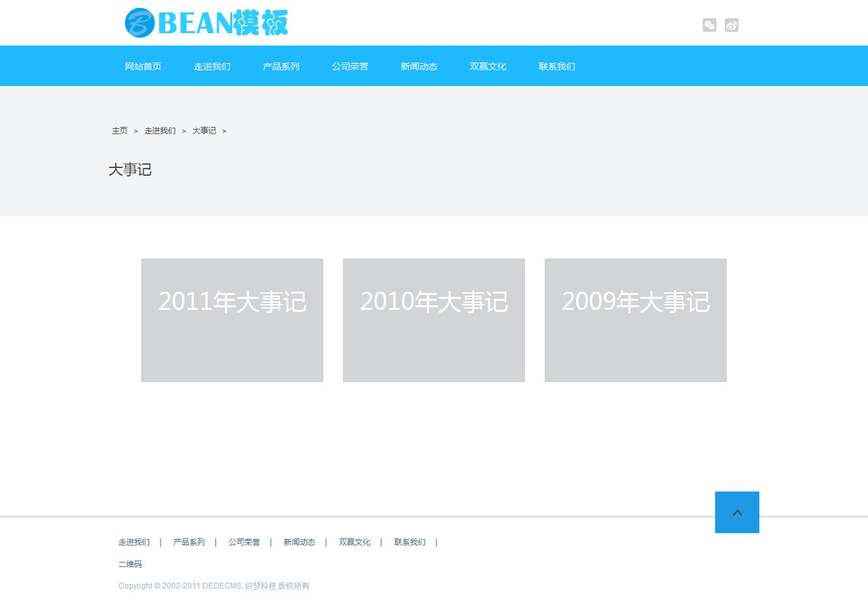Open the 2009年大事记 tile
The width and height of the screenshot is (868, 610).
tap(636, 320)
